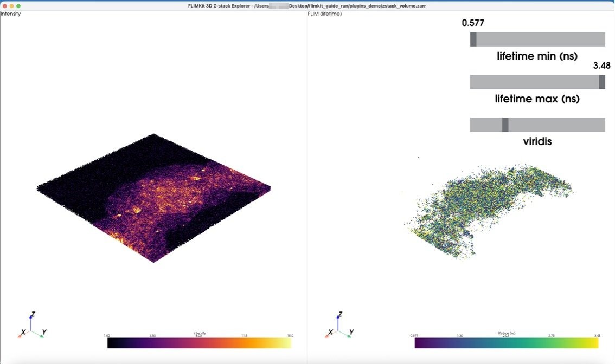
Task: Click the 0.577 lifetime min value
Action: coord(472,23)
